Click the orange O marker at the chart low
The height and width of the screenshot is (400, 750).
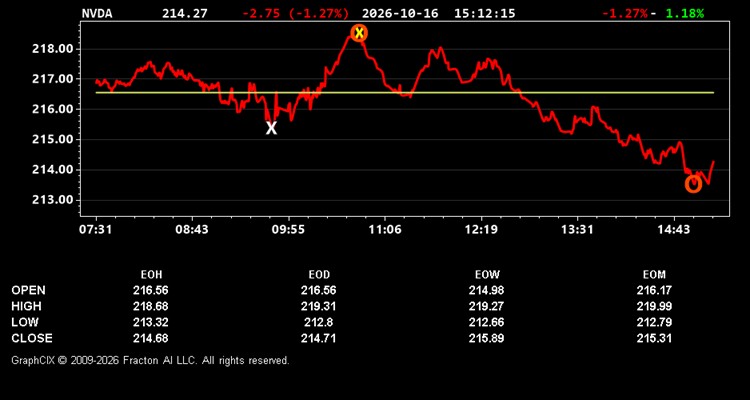[x=693, y=184]
